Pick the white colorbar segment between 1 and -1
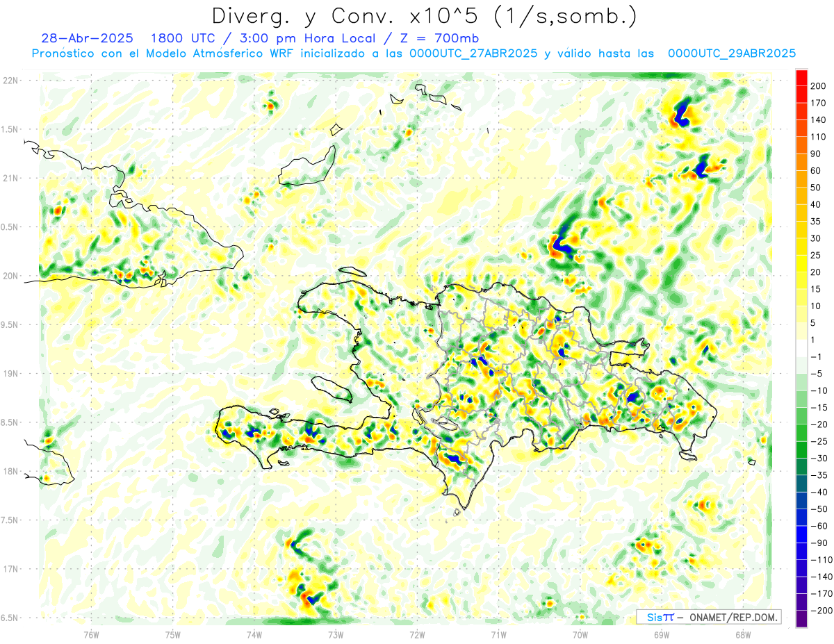Image resolution: width=834 pixels, height=644 pixels. [801, 348]
